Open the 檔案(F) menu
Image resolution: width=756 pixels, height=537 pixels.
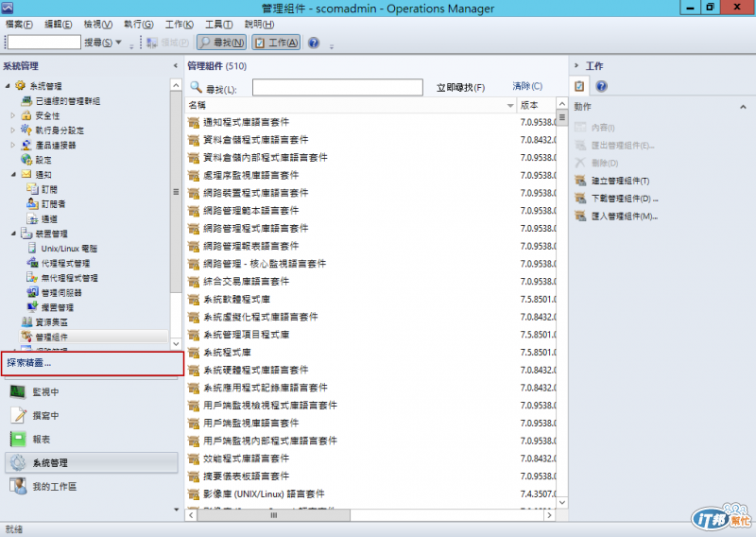19,25
